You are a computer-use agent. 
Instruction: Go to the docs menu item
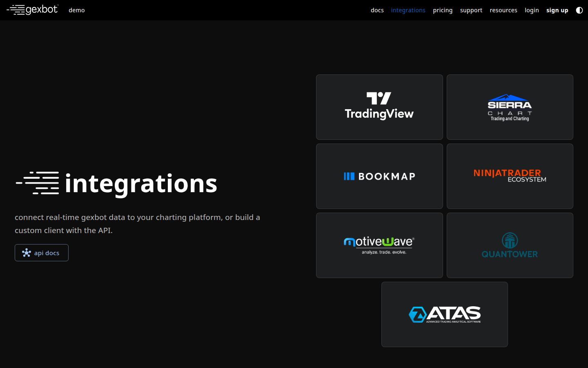(x=377, y=10)
